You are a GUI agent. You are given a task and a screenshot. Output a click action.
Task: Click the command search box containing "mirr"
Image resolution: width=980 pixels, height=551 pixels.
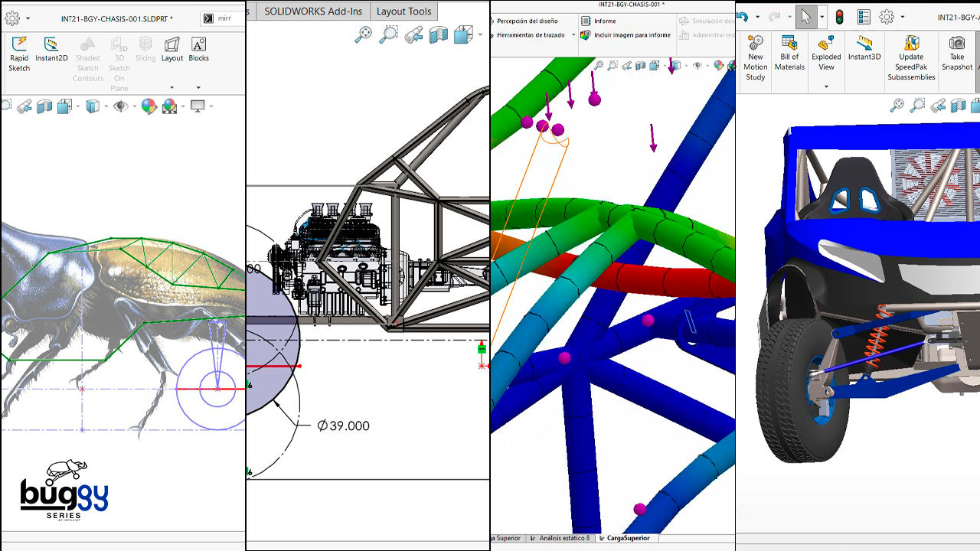click(223, 18)
